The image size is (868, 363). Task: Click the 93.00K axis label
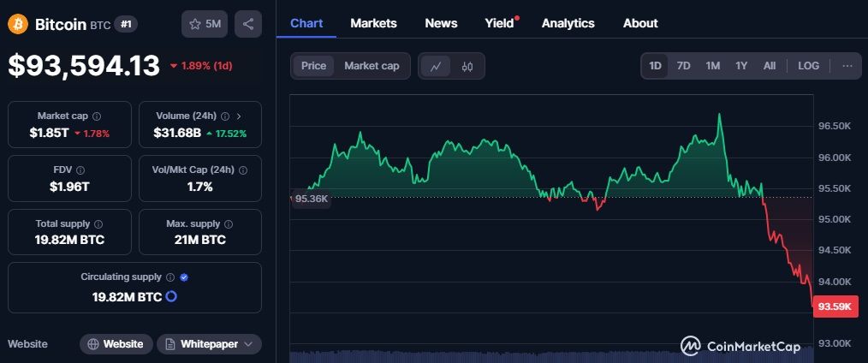835,343
